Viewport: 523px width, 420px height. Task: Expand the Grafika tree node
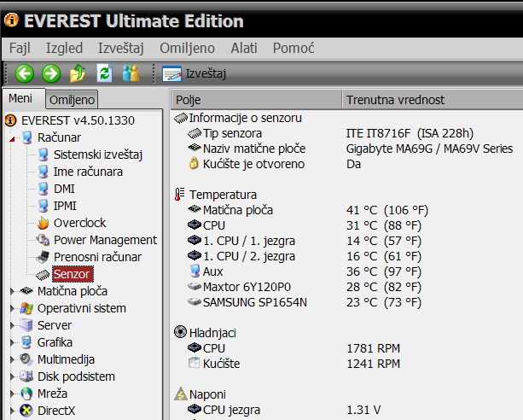[x=12, y=342]
